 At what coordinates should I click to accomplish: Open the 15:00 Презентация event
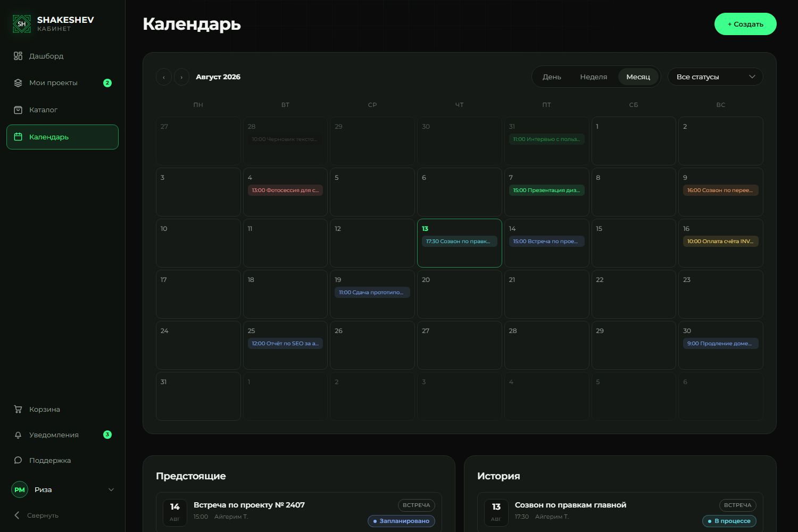[x=546, y=190]
